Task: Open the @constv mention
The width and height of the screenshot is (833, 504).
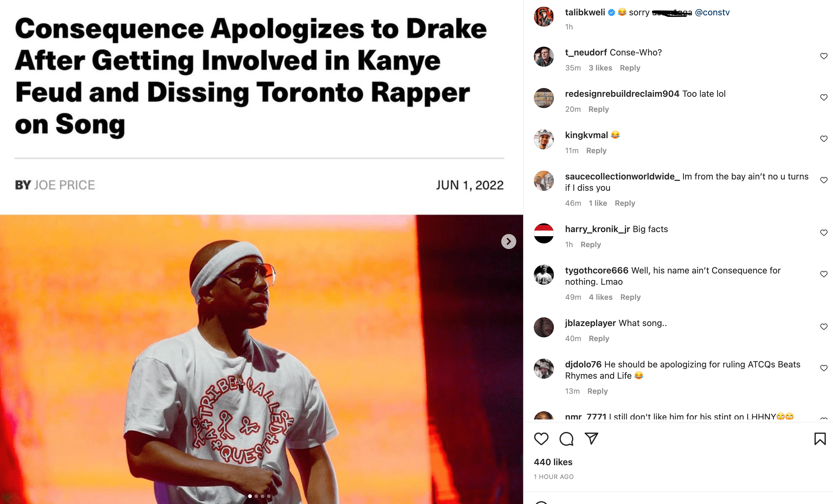Action: [x=713, y=12]
